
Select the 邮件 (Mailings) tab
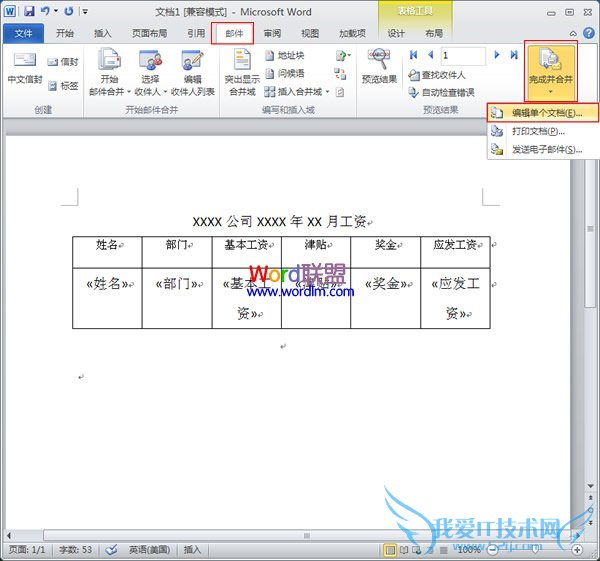click(234, 34)
